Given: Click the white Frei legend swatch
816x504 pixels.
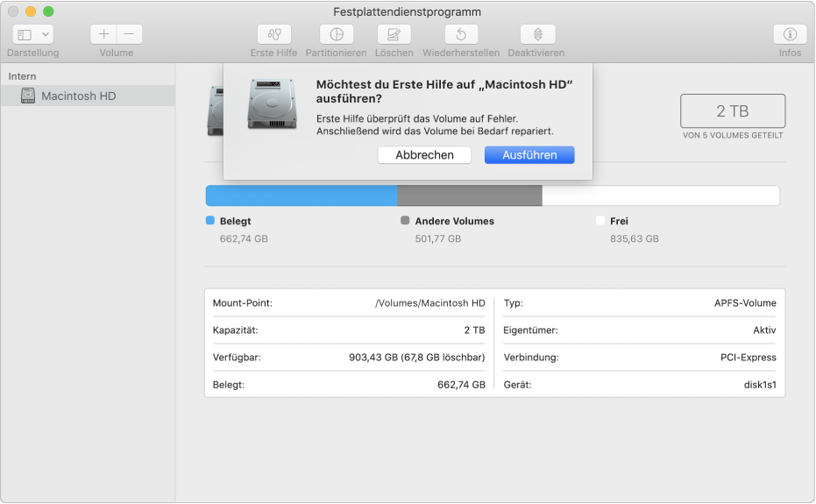Looking at the screenshot, I should tap(600, 220).
